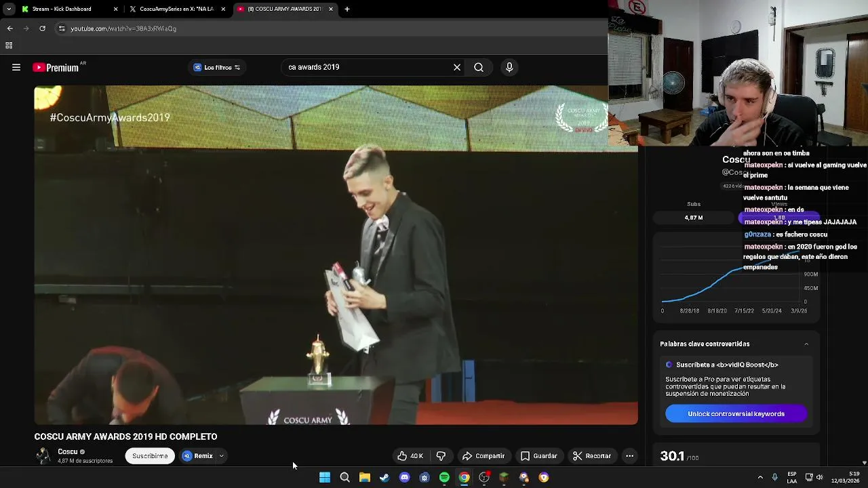Image resolution: width=868 pixels, height=488 pixels.
Task: Open more actions three-dot menu
Action: coord(629,456)
